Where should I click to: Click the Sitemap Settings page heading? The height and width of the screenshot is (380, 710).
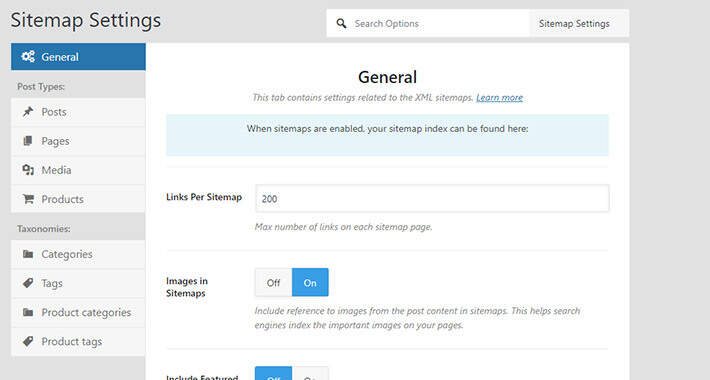(86, 20)
